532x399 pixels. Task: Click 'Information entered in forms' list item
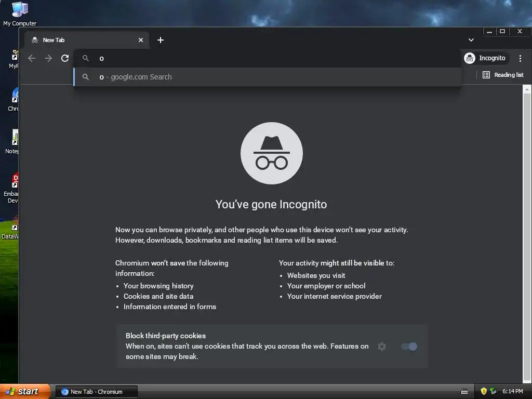coord(170,307)
